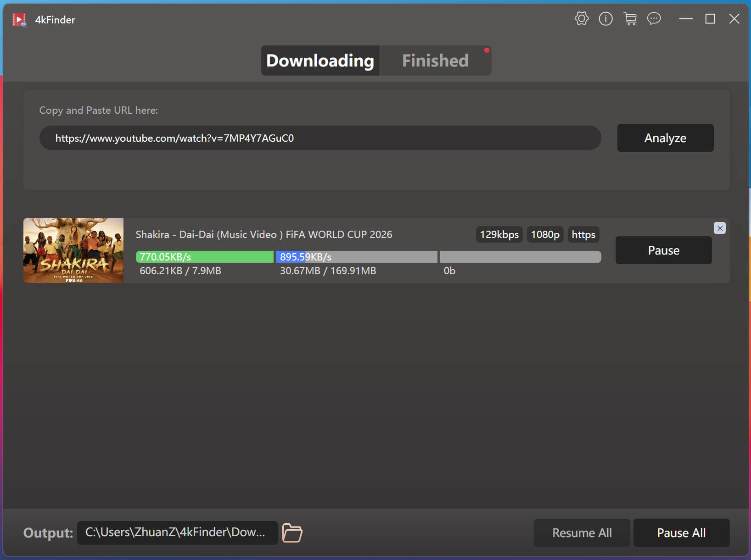Maximize the 4kFinder window

[710, 19]
